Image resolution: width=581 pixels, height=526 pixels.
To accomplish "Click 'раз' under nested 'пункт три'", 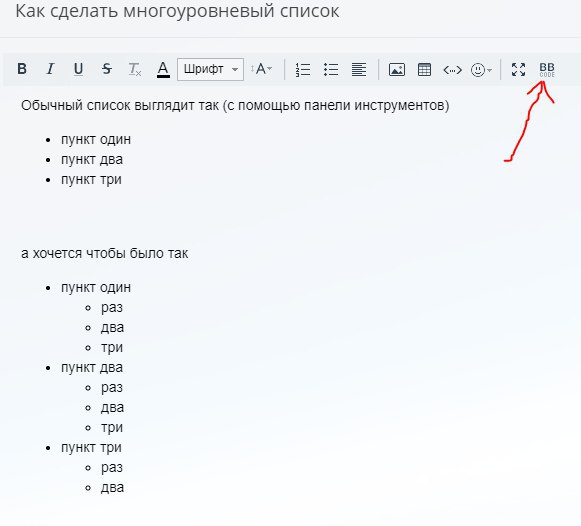I will 112,467.
